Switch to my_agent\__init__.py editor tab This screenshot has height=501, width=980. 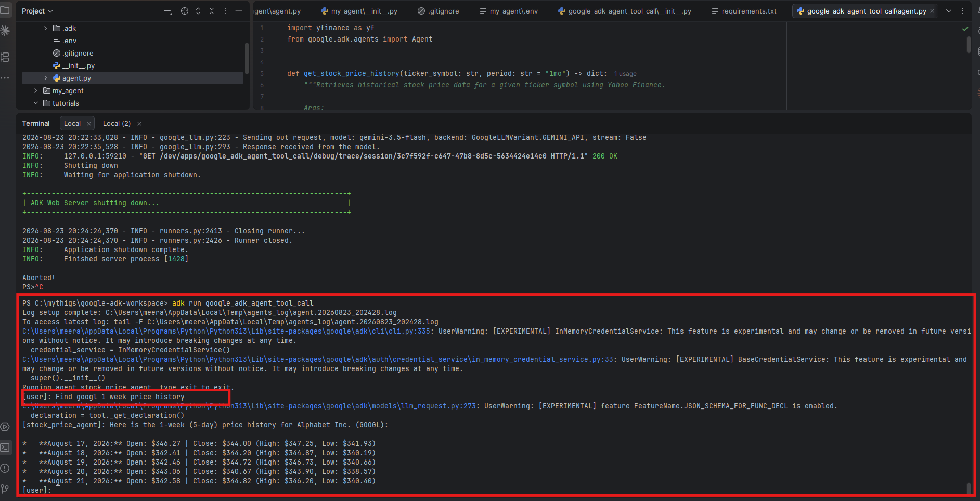[x=359, y=11]
